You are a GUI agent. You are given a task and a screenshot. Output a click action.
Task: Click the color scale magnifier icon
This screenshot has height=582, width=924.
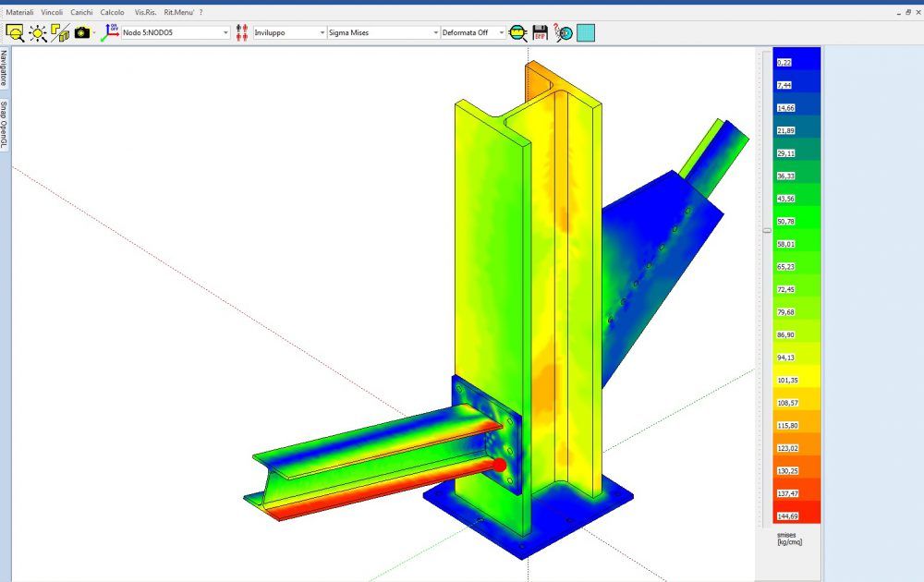click(x=518, y=32)
